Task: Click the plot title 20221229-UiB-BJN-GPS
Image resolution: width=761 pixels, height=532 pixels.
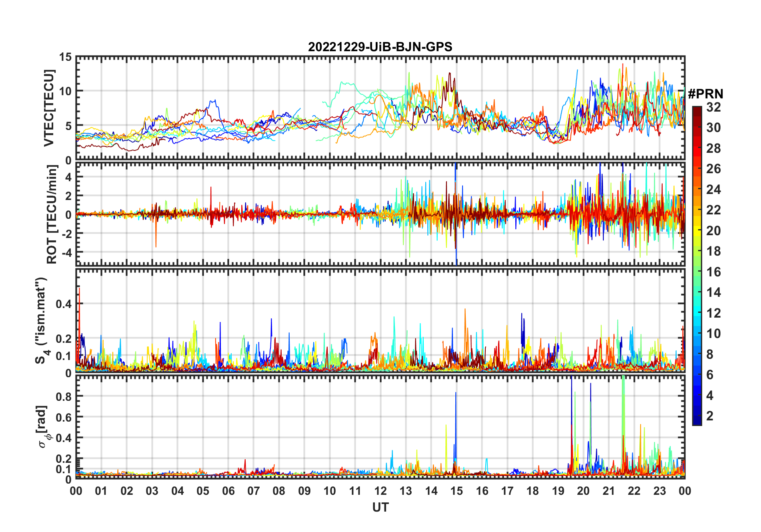Action: pos(380,47)
